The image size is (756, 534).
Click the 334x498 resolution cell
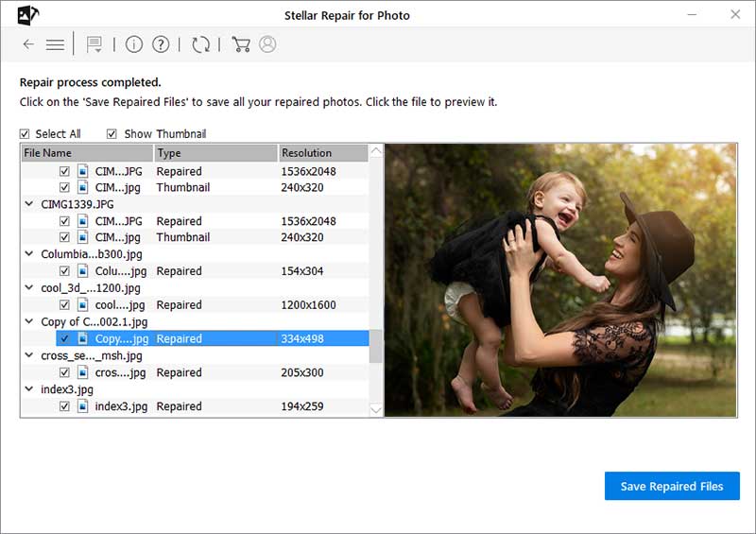tap(302, 338)
